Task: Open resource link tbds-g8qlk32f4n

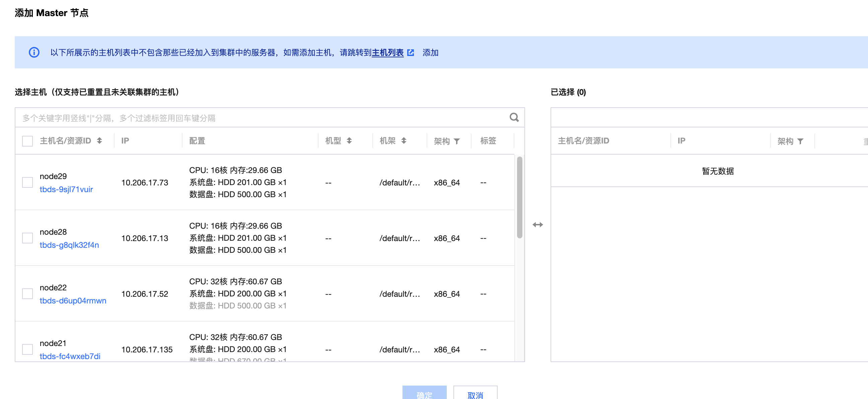Action: (69, 245)
